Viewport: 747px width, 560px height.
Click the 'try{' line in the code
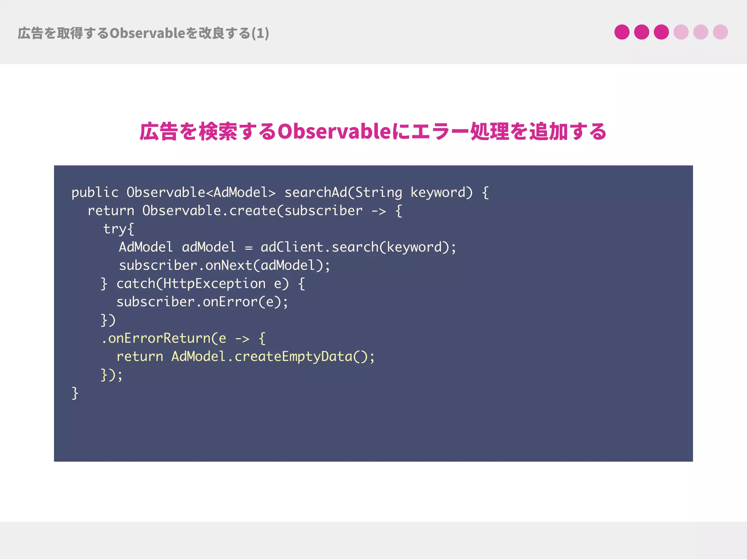(119, 229)
